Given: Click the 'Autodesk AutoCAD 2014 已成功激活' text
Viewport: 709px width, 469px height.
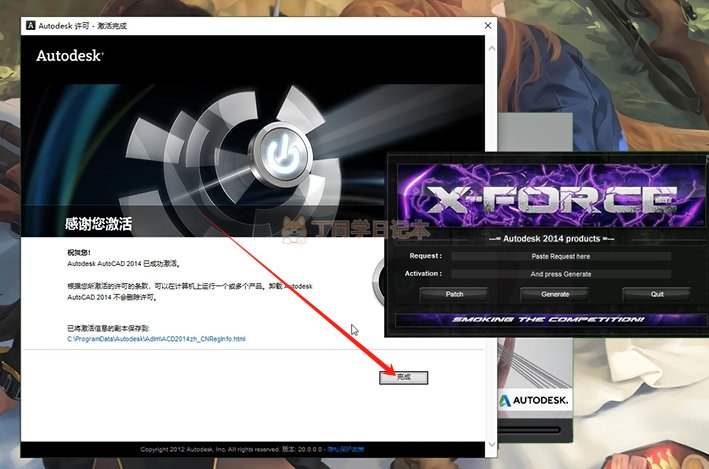Looking at the screenshot, I should 124,263.
